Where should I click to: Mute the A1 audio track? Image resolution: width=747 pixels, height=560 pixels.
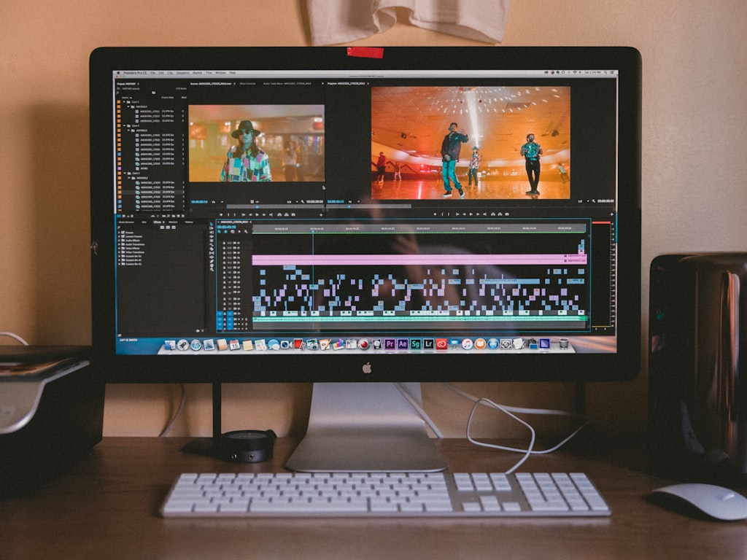[236, 319]
